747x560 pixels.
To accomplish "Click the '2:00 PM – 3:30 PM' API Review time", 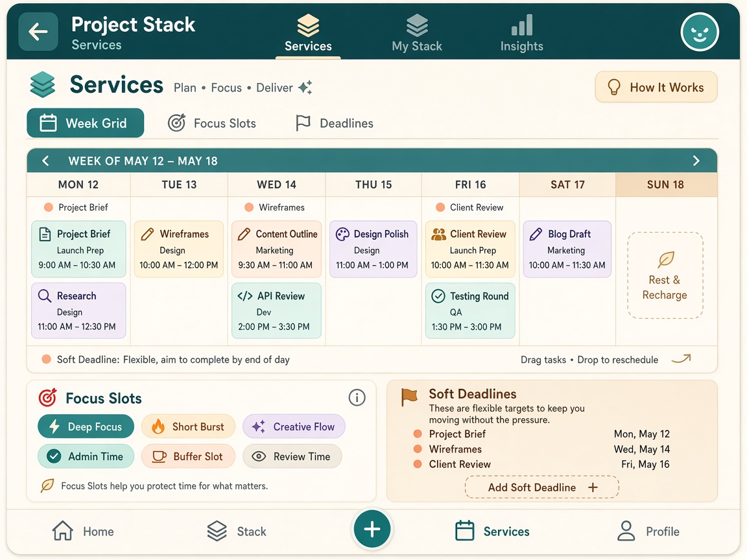I will (x=274, y=327).
